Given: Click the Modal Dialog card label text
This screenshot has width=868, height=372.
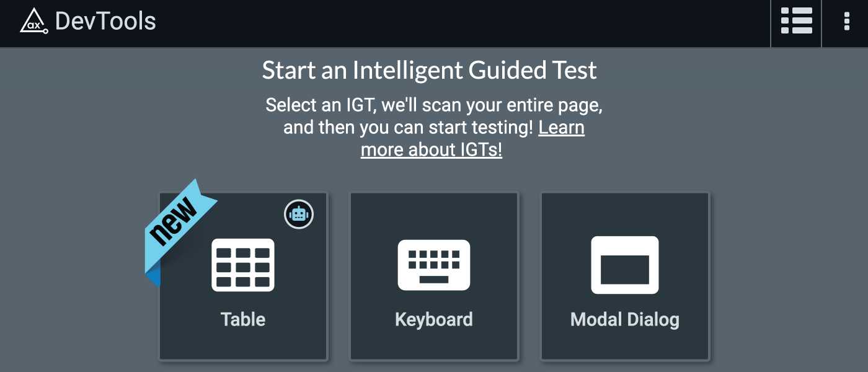Looking at the screenshot, I should click(625, 319).
